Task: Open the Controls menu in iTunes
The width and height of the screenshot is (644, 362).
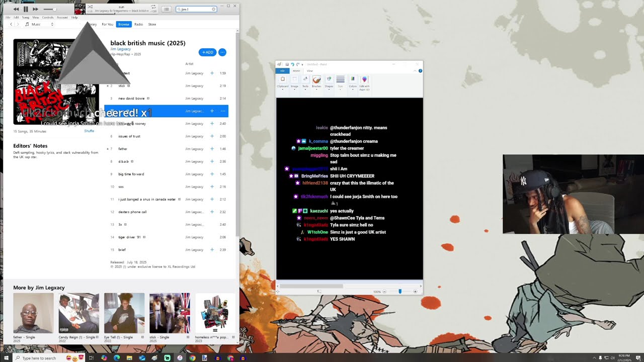Action: click(x=48, y=18)
